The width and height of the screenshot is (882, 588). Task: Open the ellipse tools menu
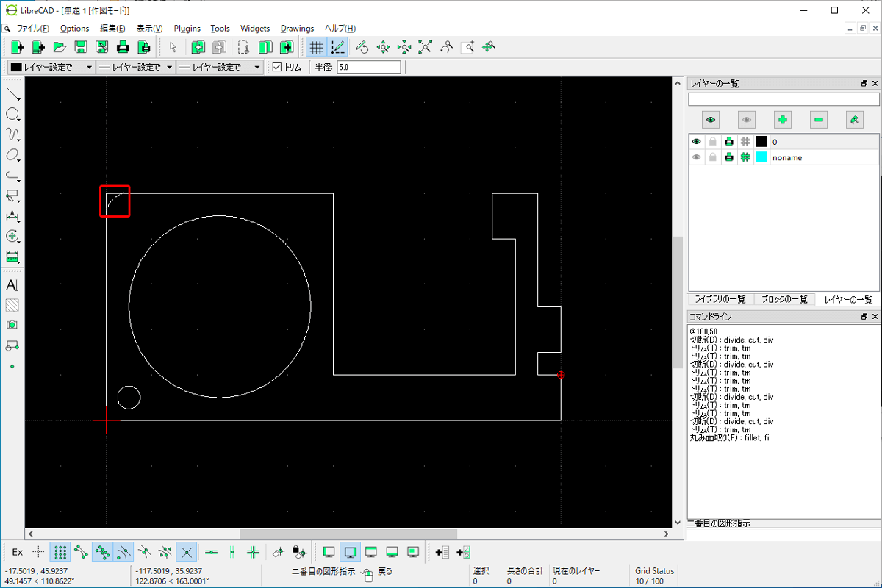point(12,155)
